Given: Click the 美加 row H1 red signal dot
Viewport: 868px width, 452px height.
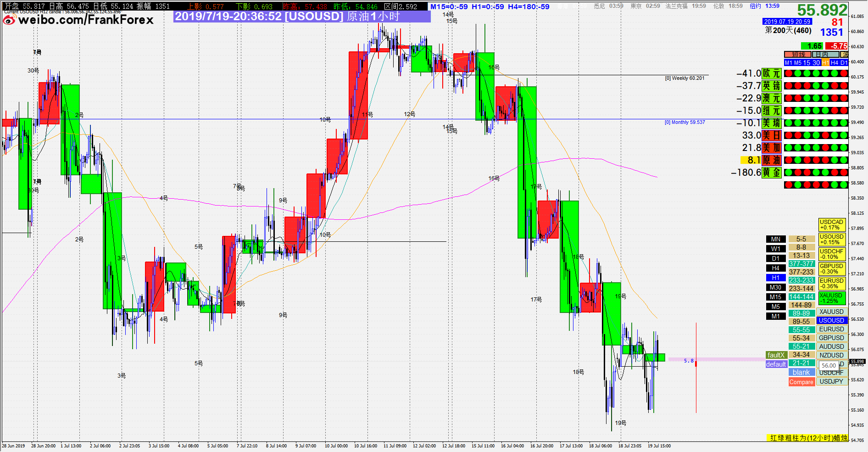Looking at the screenshot, I should [825, 148].
